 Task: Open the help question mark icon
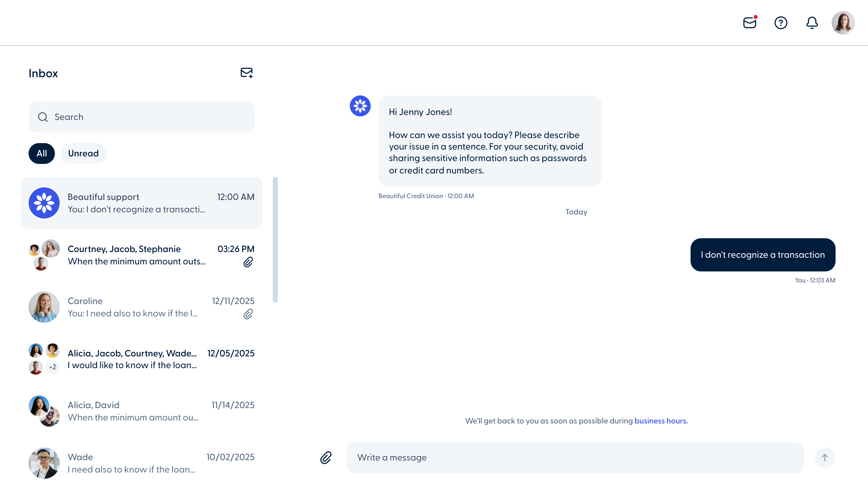(781, 23)
